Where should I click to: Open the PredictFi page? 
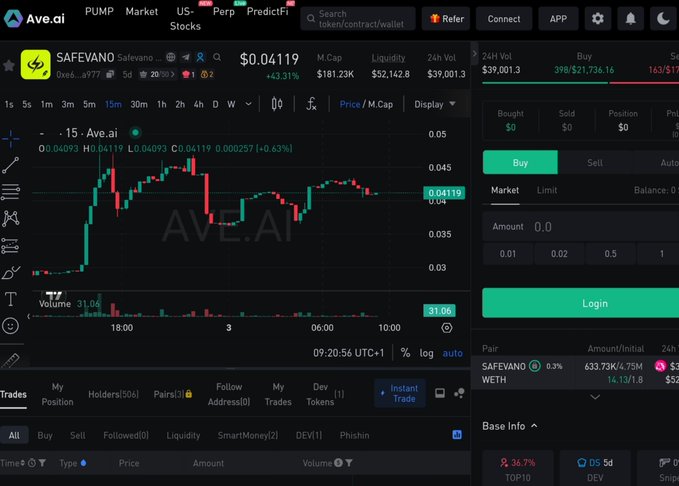pyautogui.click(x=268, y=12)
